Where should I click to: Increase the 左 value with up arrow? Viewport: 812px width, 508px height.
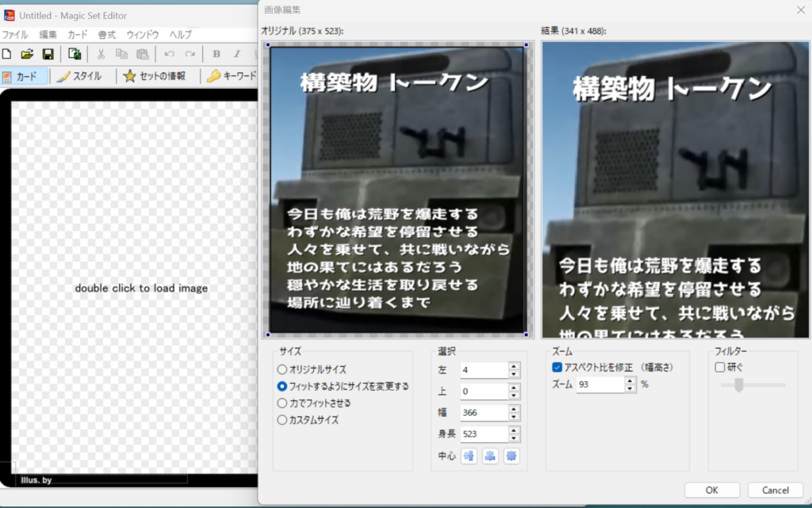click(514, 366)
